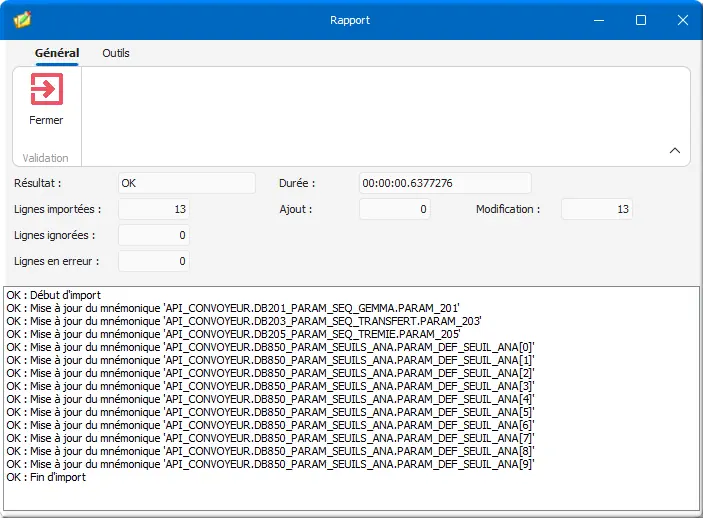This screenshot has height=518, width=703.
Task: Click the red Fermer exit icon
Action: [x=47, y=89]
